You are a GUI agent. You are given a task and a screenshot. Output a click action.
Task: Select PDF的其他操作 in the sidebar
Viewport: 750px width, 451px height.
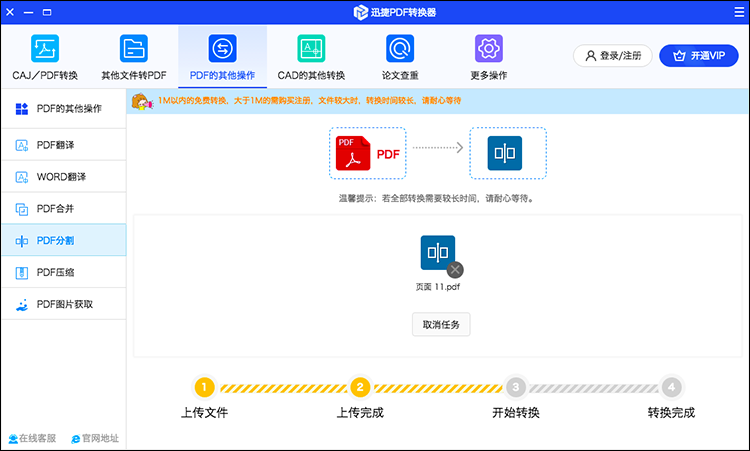[64, 109]
